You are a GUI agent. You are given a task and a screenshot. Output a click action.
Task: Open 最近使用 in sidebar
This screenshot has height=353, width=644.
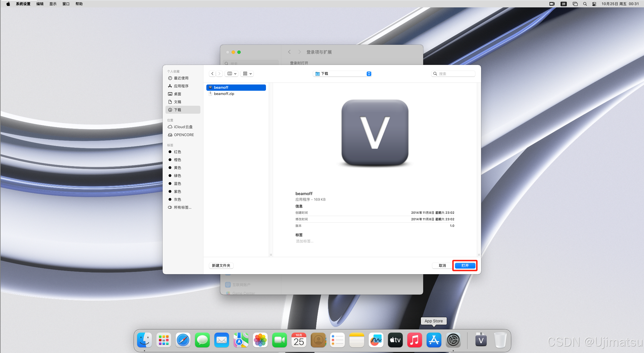click(183, 78)
